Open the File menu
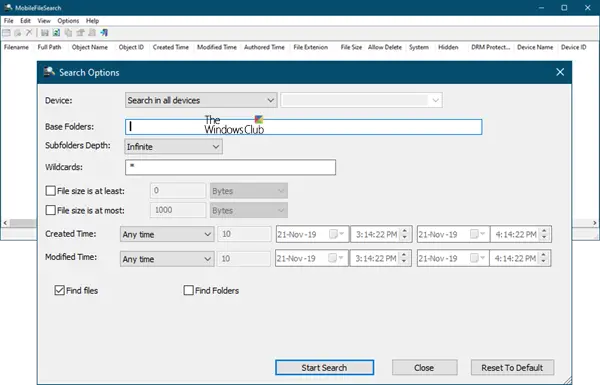 8,21
